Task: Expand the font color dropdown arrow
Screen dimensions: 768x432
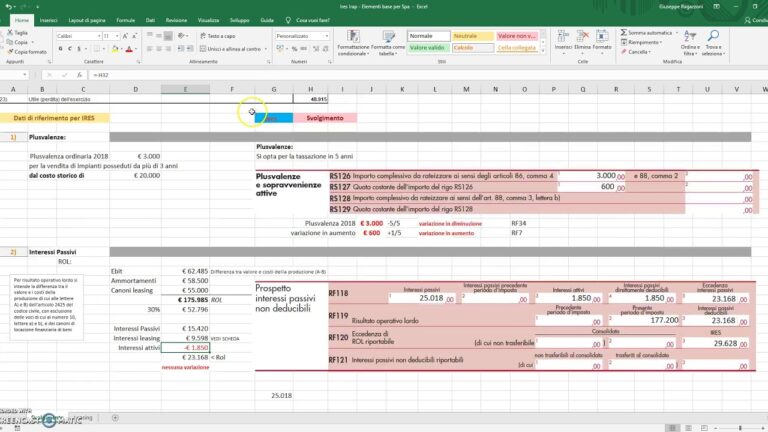Action: pos(136,49)
